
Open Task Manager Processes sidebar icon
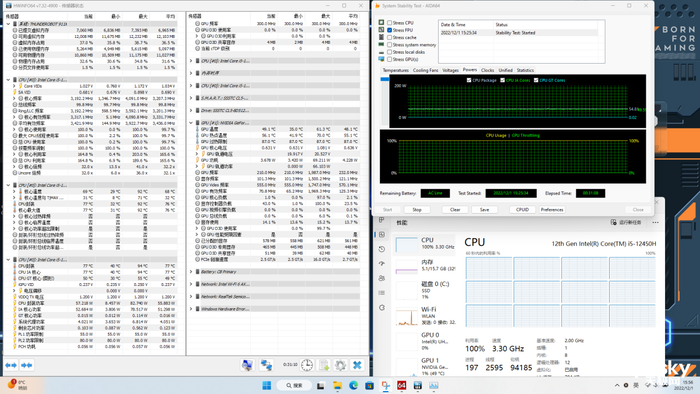(x=382, y=220)
